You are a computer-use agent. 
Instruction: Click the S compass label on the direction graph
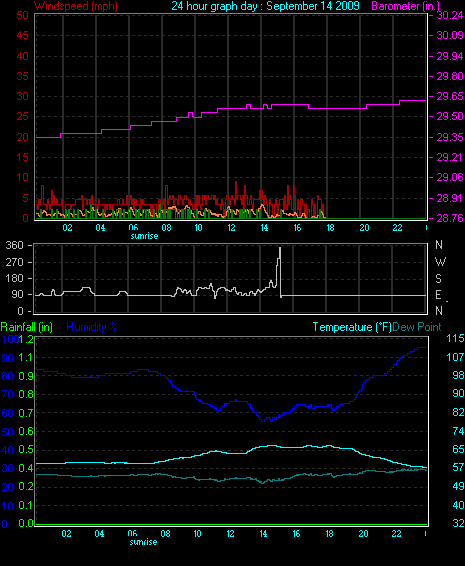tap(438, 279)
